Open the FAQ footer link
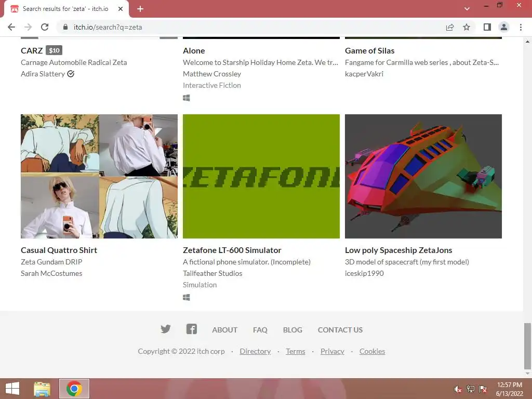 tap(260, 330)
